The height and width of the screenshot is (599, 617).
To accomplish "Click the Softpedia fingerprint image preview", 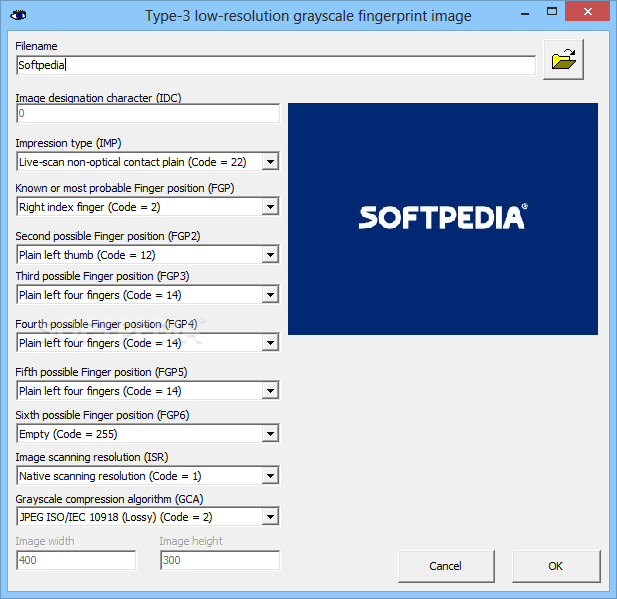I will coord(443,219).
